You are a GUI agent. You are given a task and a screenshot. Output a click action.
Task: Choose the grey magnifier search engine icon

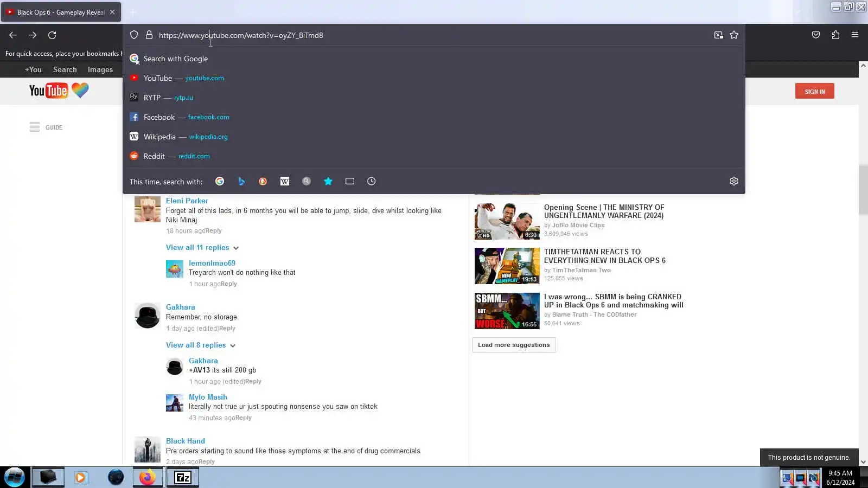tap(307, 182)
